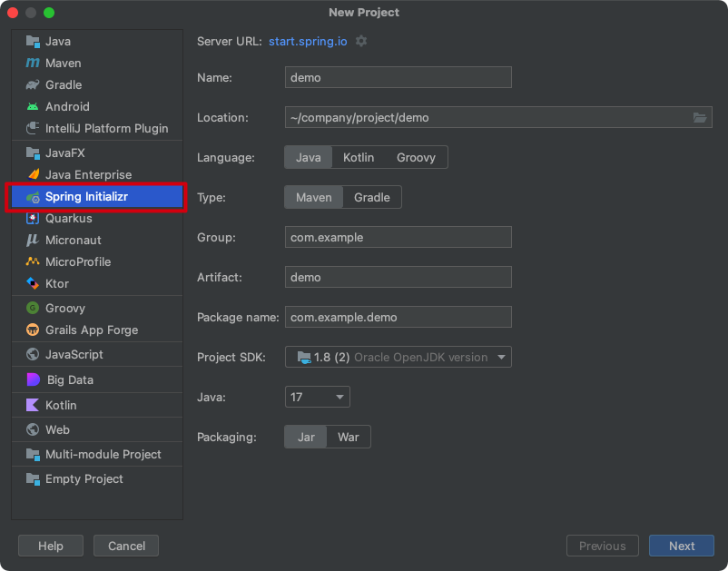
Task: Click the Java Enterprise icon
Action: (34, 174)
